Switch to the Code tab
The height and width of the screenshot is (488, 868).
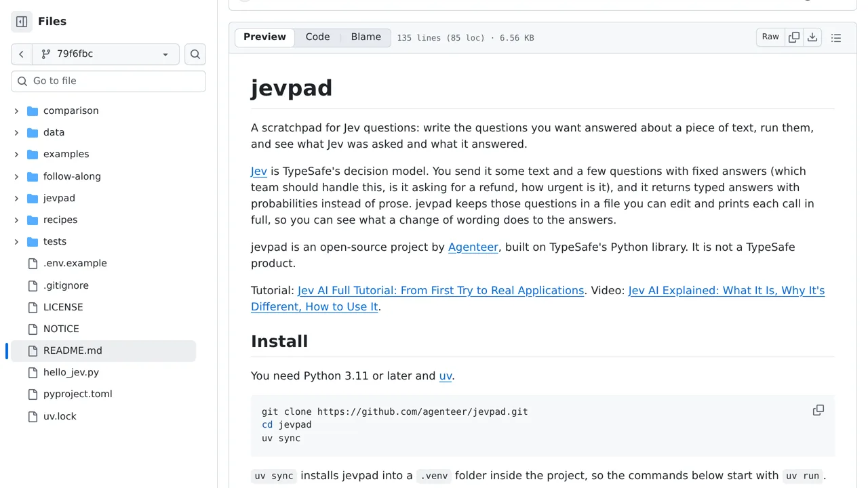click(317, 37)
